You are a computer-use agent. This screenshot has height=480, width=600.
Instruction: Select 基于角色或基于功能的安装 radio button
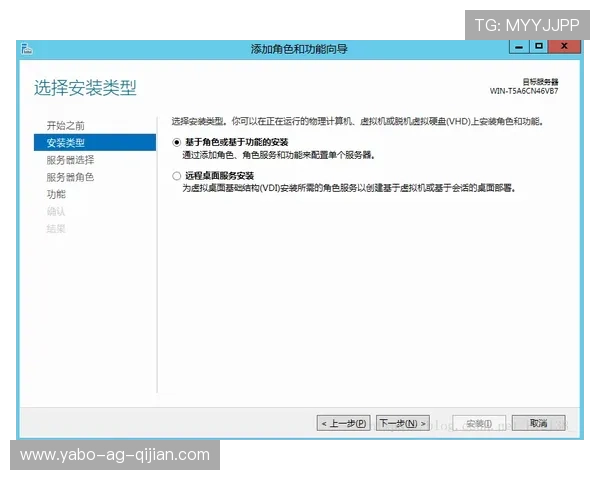click(x=176, y=142)
